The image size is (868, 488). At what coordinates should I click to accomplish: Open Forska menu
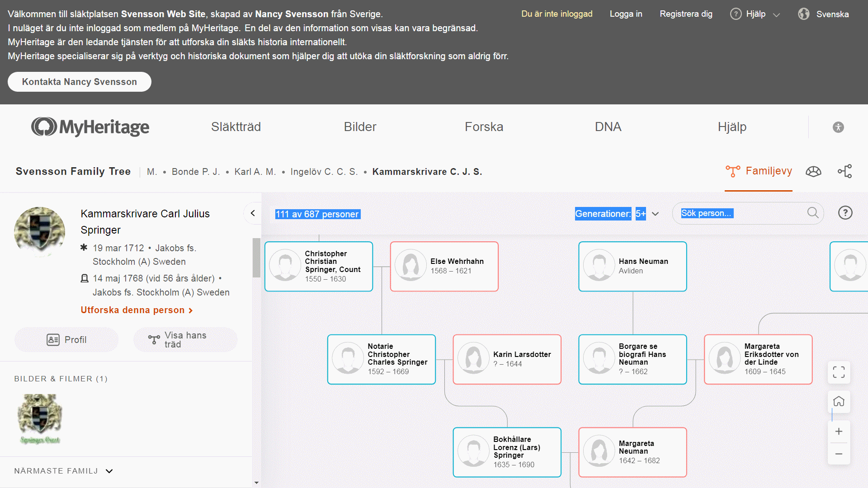pyautogui.click(x=484, y=127)
